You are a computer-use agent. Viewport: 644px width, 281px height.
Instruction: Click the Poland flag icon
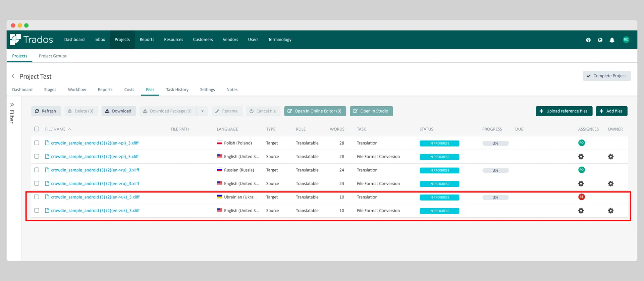[219, 143]
